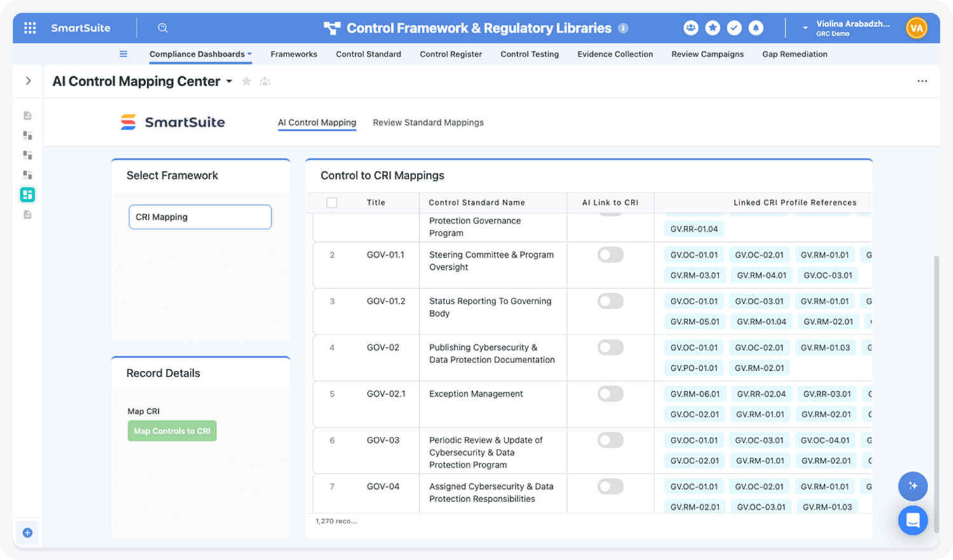Click the Control Standard Name column header
Viewport: 953px width, 560px height.
(476, 203)
